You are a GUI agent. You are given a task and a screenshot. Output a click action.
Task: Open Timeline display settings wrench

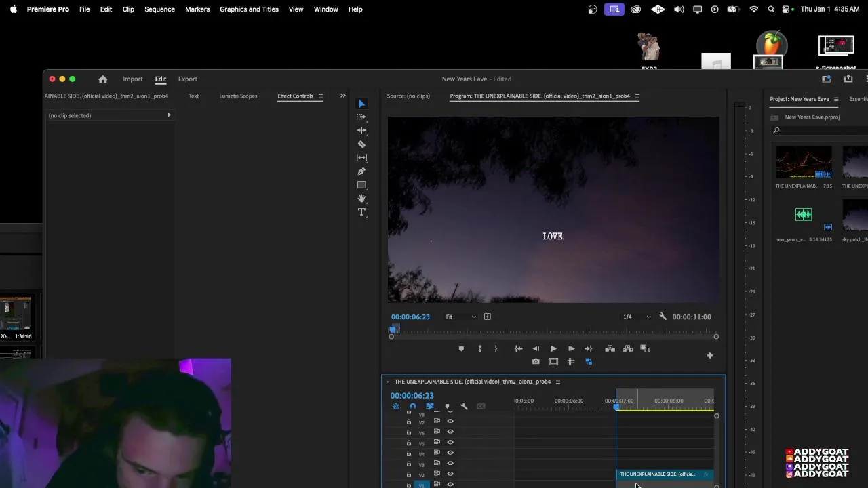(x=464, y=407)
